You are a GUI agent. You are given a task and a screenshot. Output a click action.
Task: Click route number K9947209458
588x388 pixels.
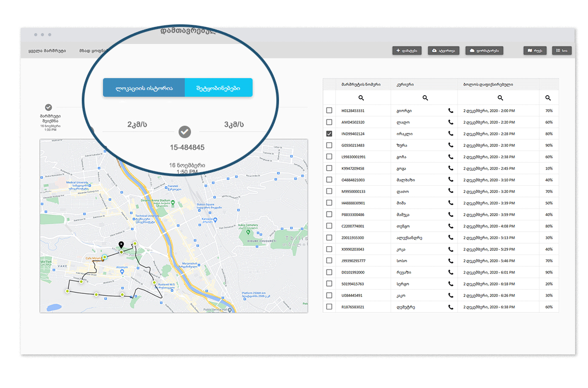353,168
